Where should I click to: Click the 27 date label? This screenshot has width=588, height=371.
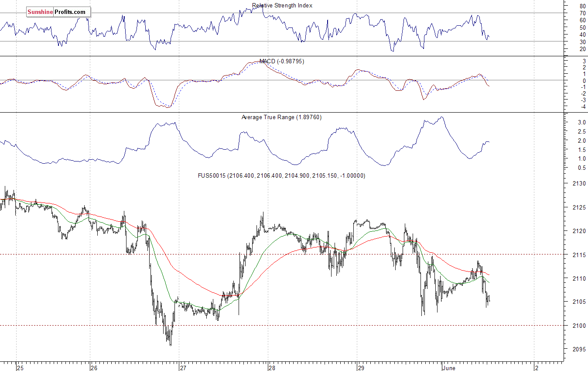point(183,368)
